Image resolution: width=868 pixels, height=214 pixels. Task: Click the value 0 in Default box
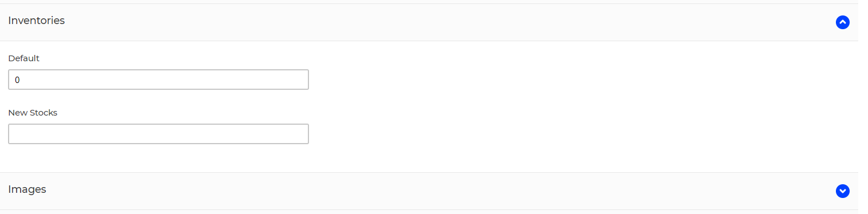pos(17,80)
